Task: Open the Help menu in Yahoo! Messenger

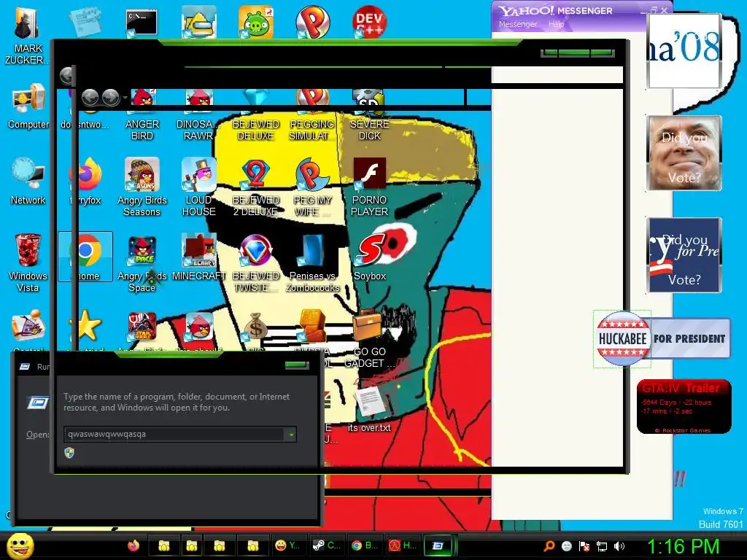Action: point(556,24)
